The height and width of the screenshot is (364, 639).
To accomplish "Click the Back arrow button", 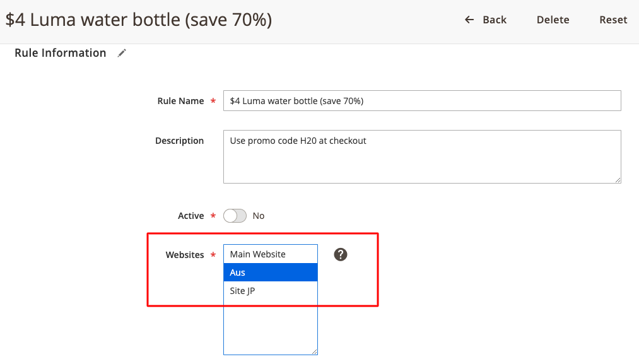I will coord(485,20).
